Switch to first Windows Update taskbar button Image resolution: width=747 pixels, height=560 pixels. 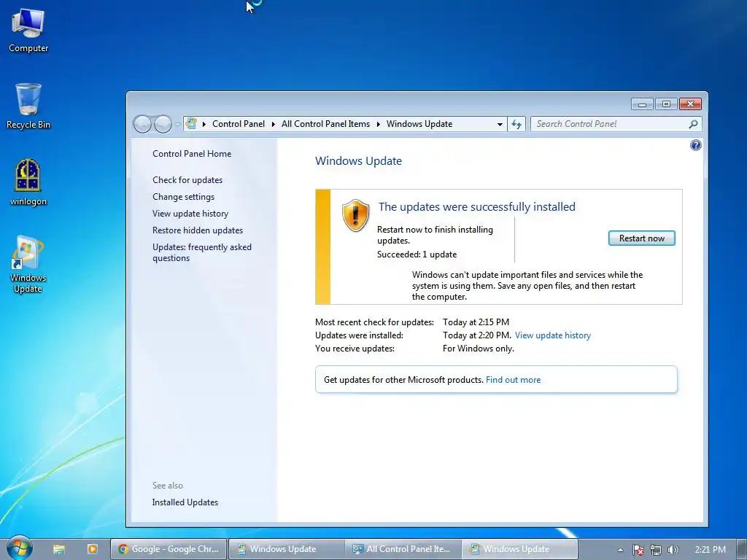tap(287, 549)
